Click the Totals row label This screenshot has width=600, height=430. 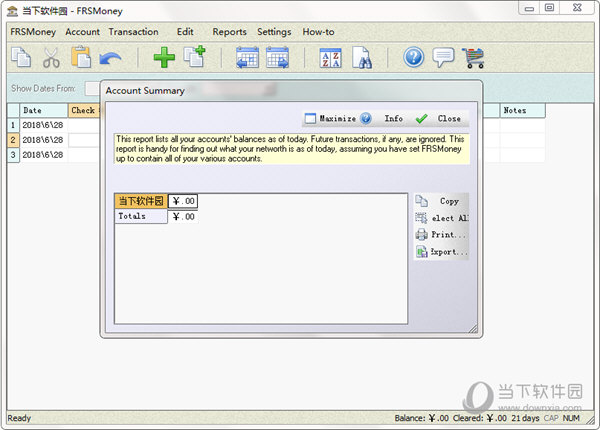click(x=141, y=216)
